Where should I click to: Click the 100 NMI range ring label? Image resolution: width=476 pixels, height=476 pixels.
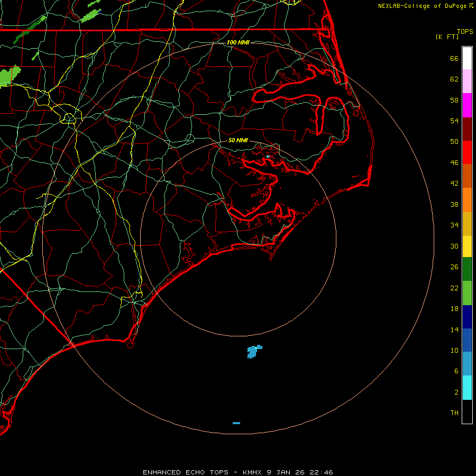(x=238, y=42)
